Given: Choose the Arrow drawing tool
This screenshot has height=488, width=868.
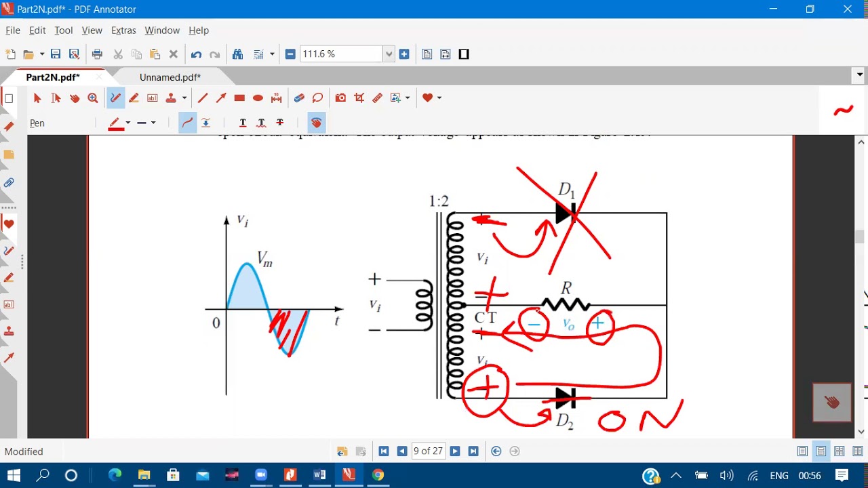Looking at the screenshot, I should click(220, 98).
